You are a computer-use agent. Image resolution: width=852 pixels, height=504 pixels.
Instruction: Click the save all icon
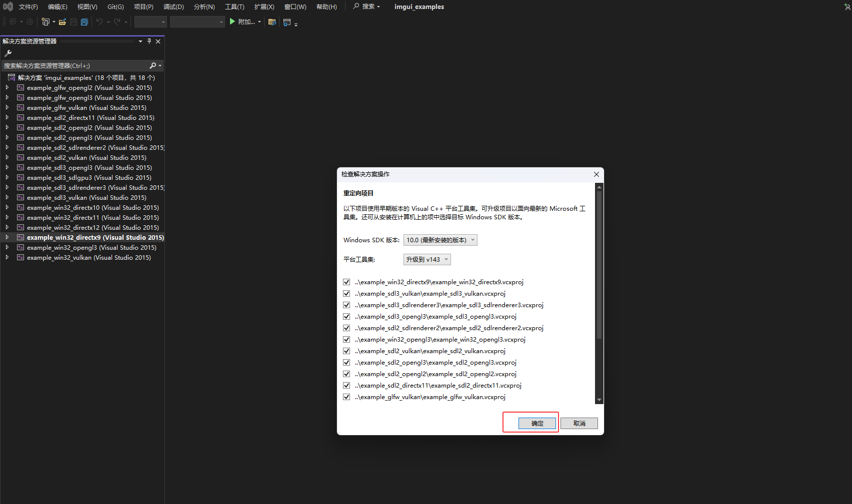click(84, 22)
